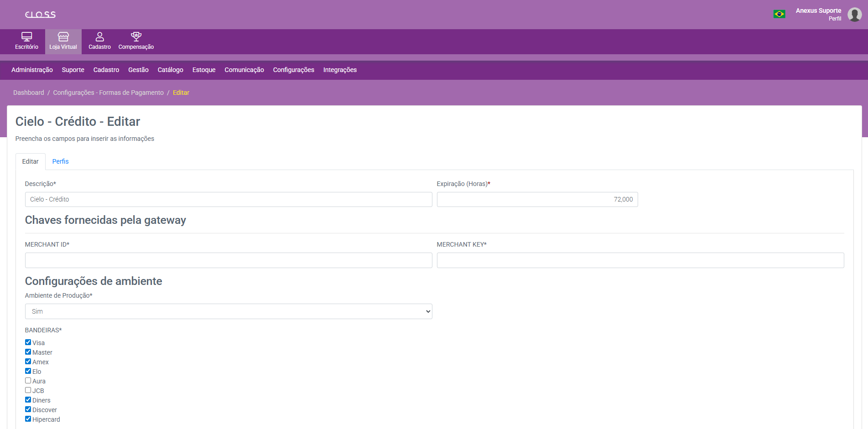The height and width of the screenshot is (429, 868).
Task: Uncheck the Visa card brand checkbox
Action: coord(28,342)
